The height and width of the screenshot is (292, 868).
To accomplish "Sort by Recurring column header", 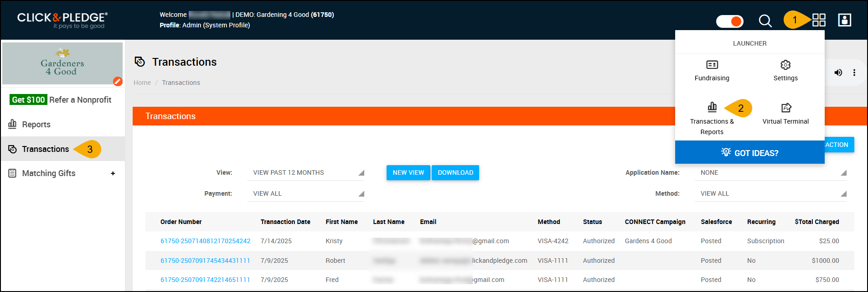I will point(761,222).
